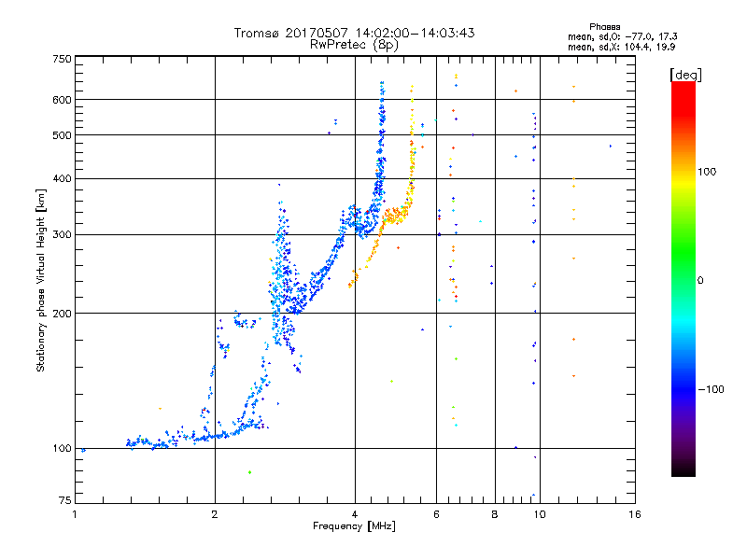
Task: Click the y-axis tick label '600'
Action: click(62, 100)
